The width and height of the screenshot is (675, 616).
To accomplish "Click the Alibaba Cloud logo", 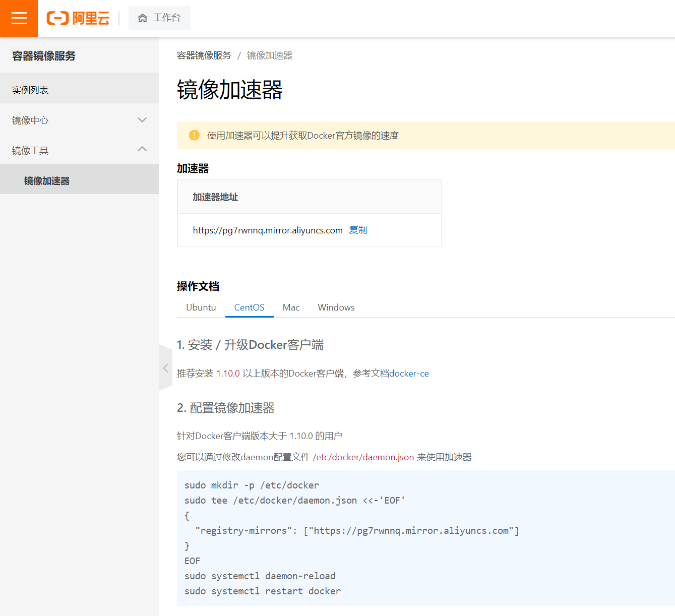I will (78, 18).
